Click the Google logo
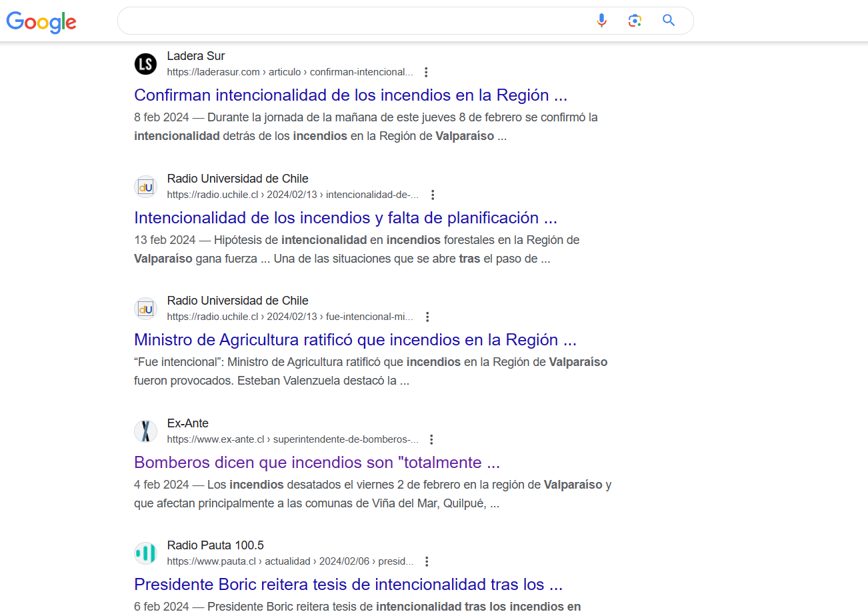The height and width of the screenshot is (616, 868). click(x=41, y=21)
